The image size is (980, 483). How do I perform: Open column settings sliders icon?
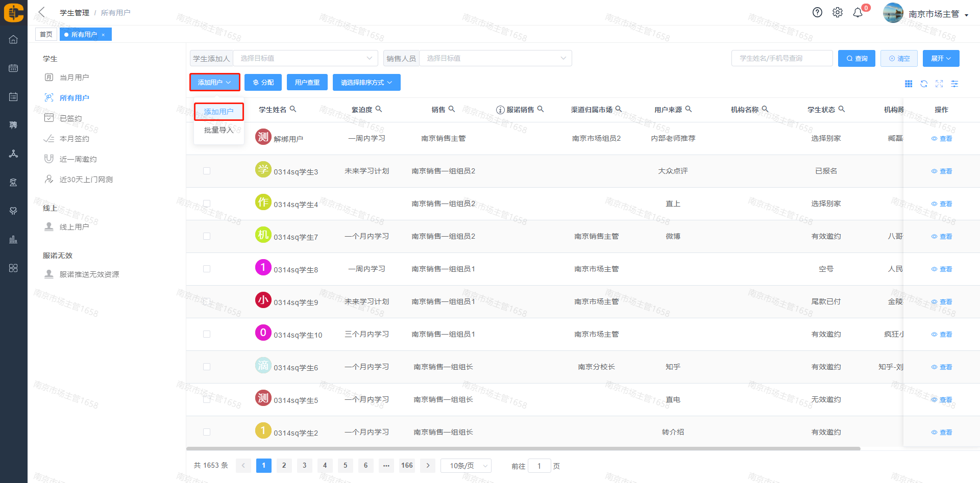[954, 84]
